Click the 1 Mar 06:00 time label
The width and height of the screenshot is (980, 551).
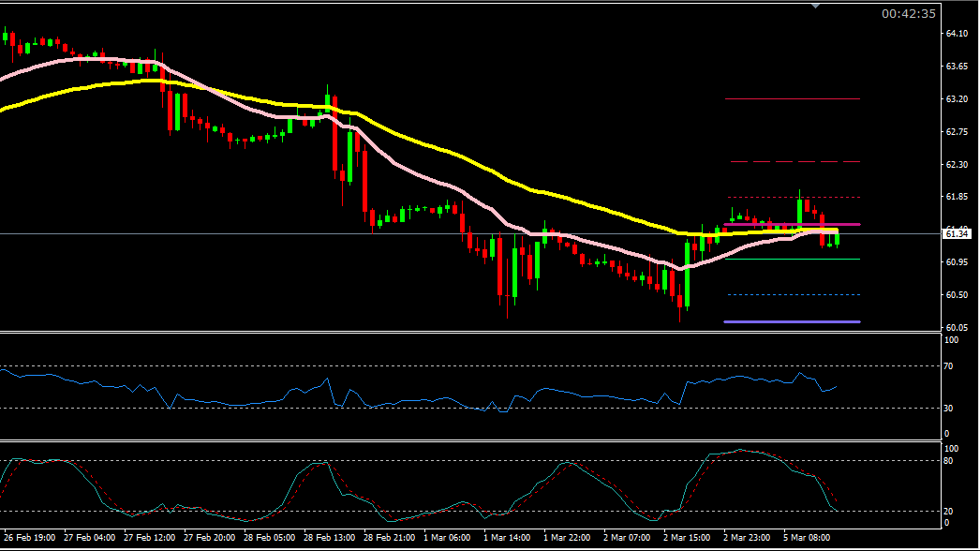click(447, 538)
